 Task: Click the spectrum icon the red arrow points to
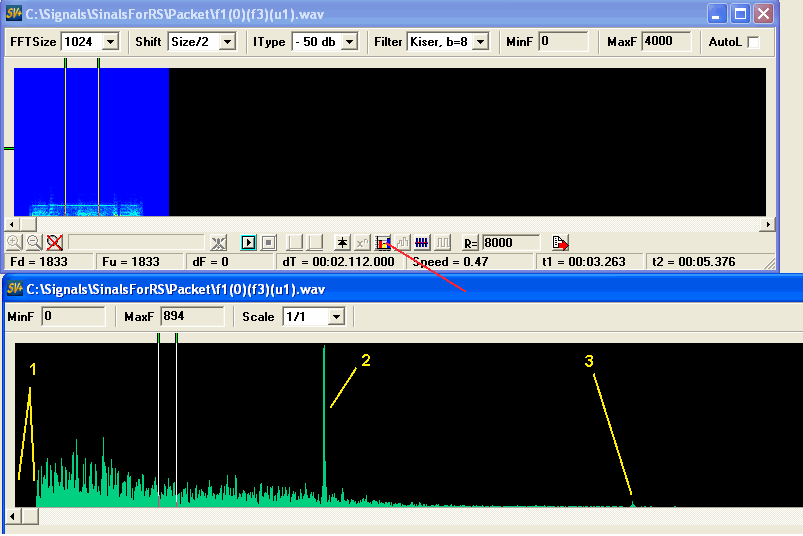click(382, 242)
